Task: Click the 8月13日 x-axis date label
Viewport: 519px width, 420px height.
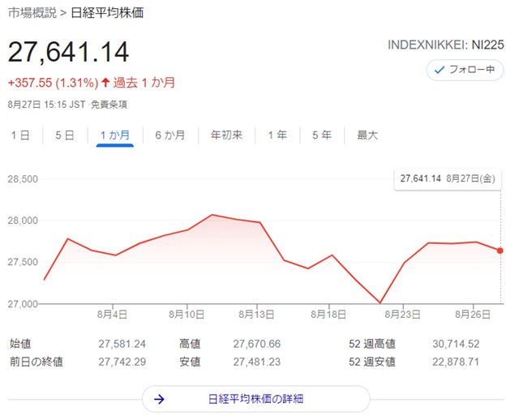Action: pos(256,314)
